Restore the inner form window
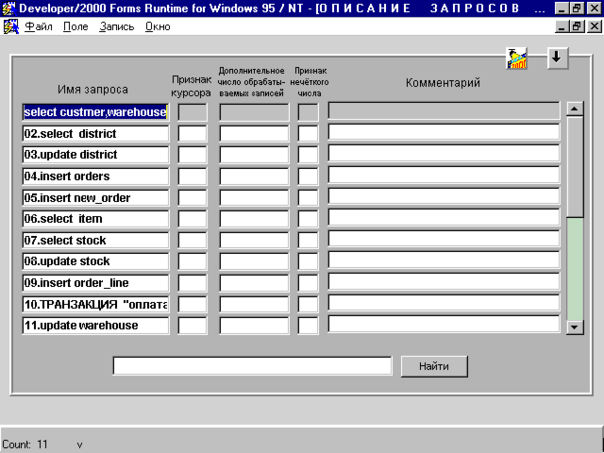Viewport: 604px width, 453px height. [577, 27]
